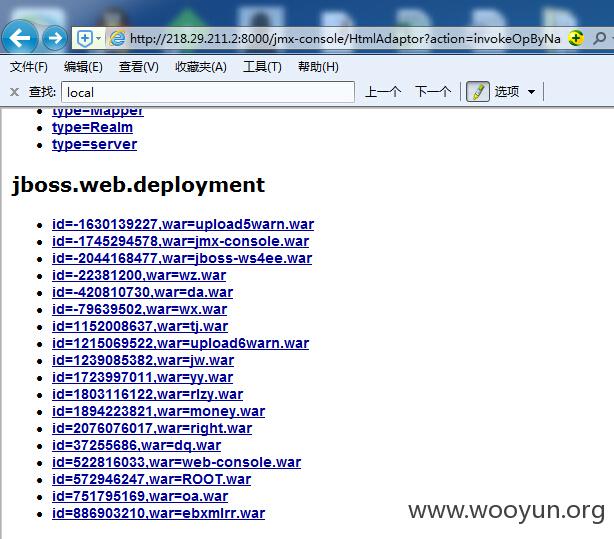The height and width of the screenshot is (539, 614).
Task: Toggle the highlight marker icon
Action: pyautogui.click(x=477, y=92)
